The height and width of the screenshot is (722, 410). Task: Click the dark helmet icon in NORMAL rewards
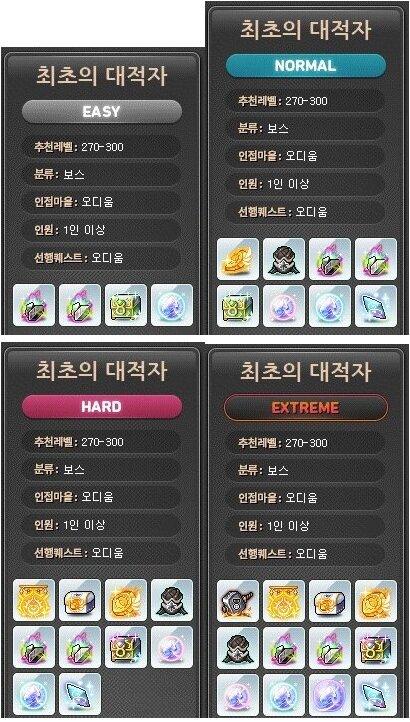point(284,259)
